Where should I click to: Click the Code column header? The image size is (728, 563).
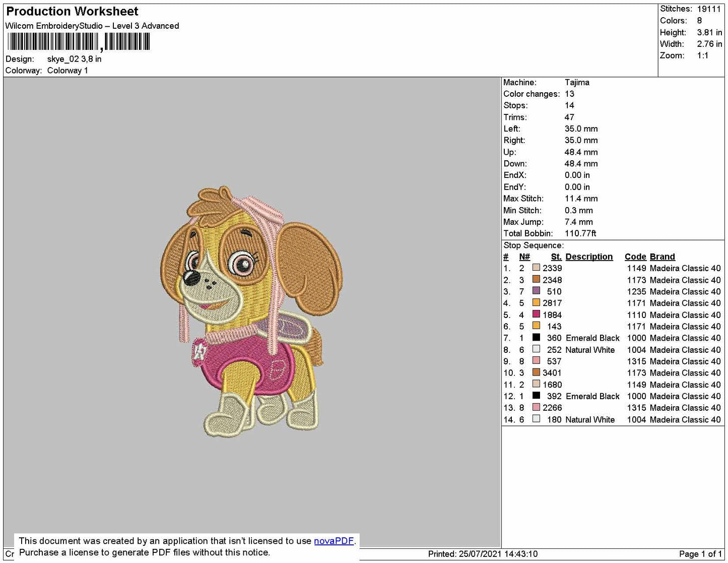(635, 257)
